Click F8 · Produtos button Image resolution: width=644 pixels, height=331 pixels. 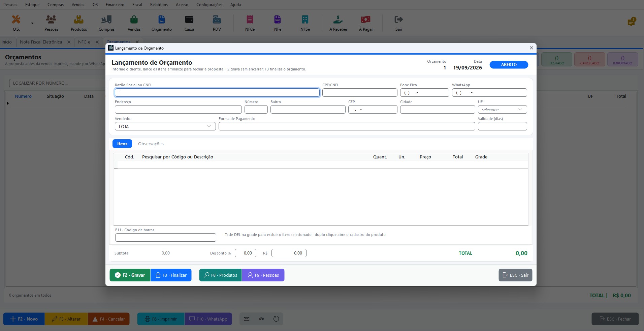click(221, 275)
